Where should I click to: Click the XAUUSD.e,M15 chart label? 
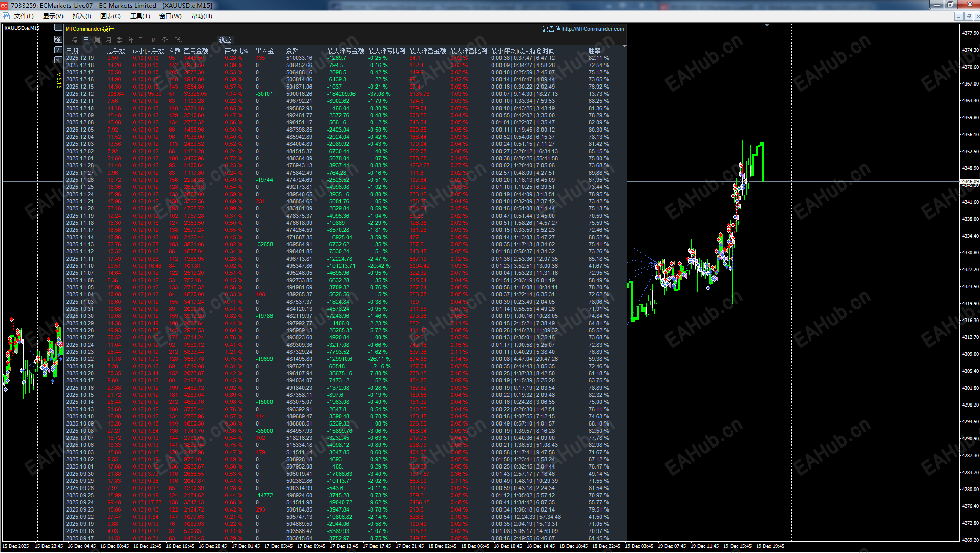point(22,28)
